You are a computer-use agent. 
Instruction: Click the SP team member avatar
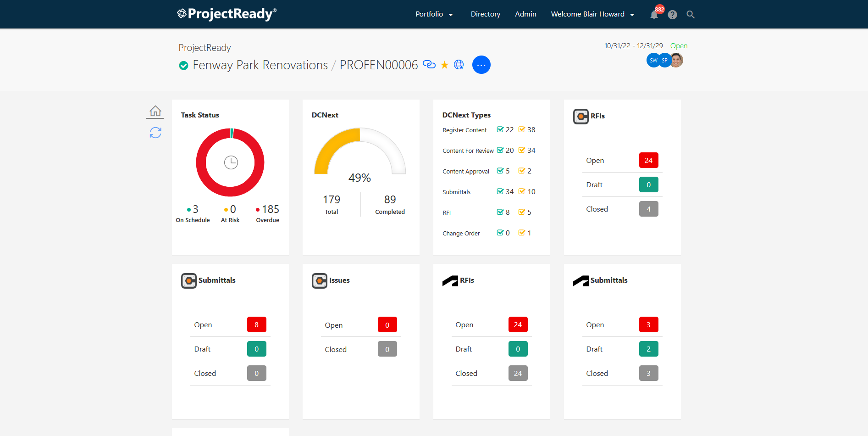(664, 60)
